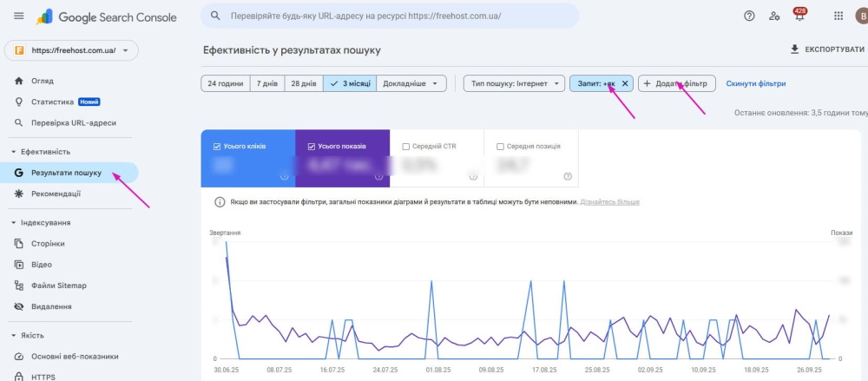Enable the Середня позиція checkbox
Viewport: 868px width, 381px height.
[500, 147]
